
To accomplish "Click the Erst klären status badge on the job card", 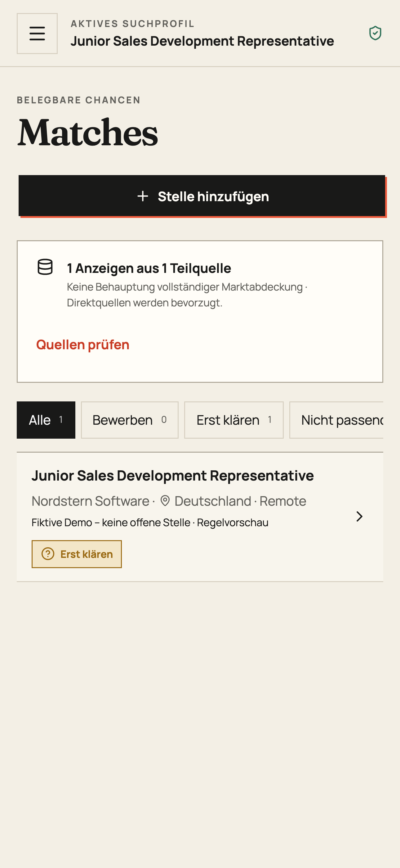I will click(77, 554).
